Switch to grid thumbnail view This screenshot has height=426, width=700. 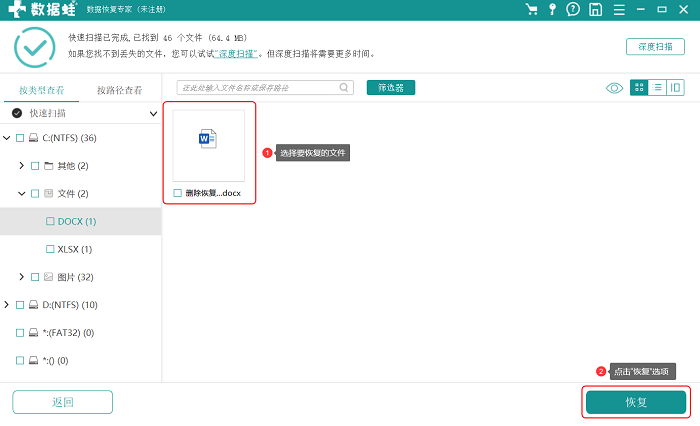point(639,88)
